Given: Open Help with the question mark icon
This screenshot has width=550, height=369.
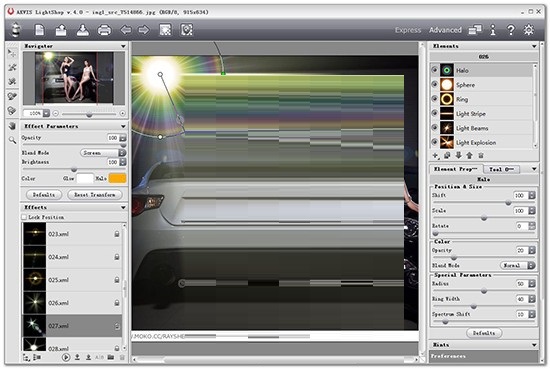Looking at the screenshot, I should (x=511, y=30).
